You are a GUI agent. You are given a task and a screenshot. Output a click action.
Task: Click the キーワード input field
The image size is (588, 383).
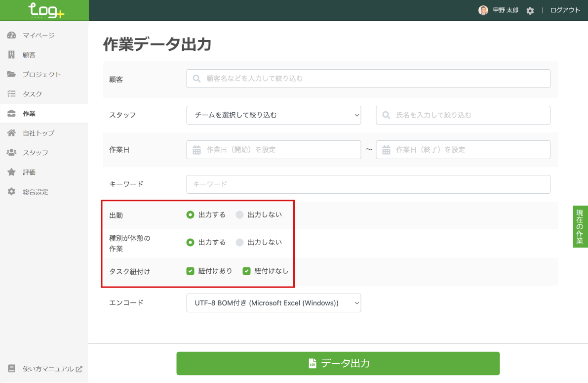(x=368, y=184)
